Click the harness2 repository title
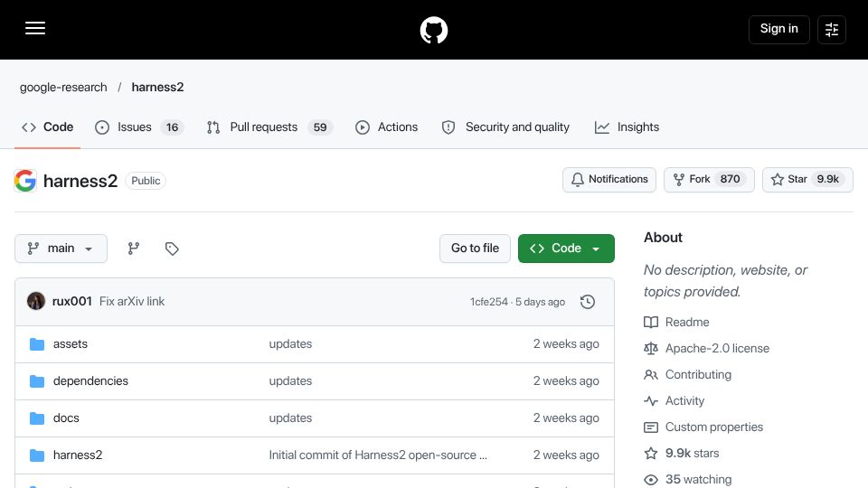Viewport: 868px width, 488px height. click(x=80, y=181)
